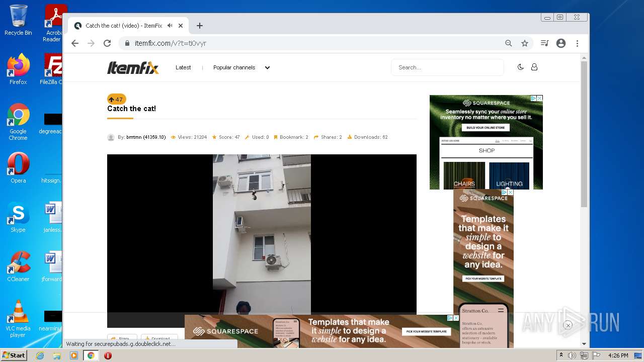This screenshot has width=644, height=362.
Task: Open Windows Explorer from taskbar
Action: click(57, 355)
